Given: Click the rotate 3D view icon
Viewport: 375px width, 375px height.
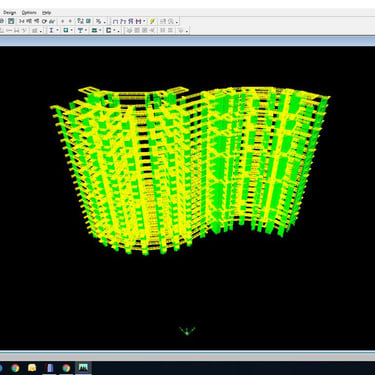Looking at the screenshot, I should click(x=44, y=21).
